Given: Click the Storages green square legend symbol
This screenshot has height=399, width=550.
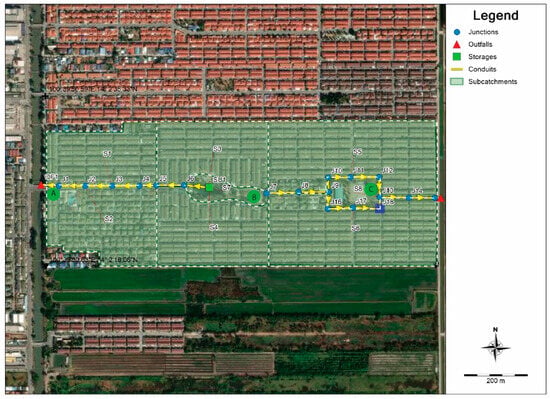Looking at the screenshot, I should point(457,57).
